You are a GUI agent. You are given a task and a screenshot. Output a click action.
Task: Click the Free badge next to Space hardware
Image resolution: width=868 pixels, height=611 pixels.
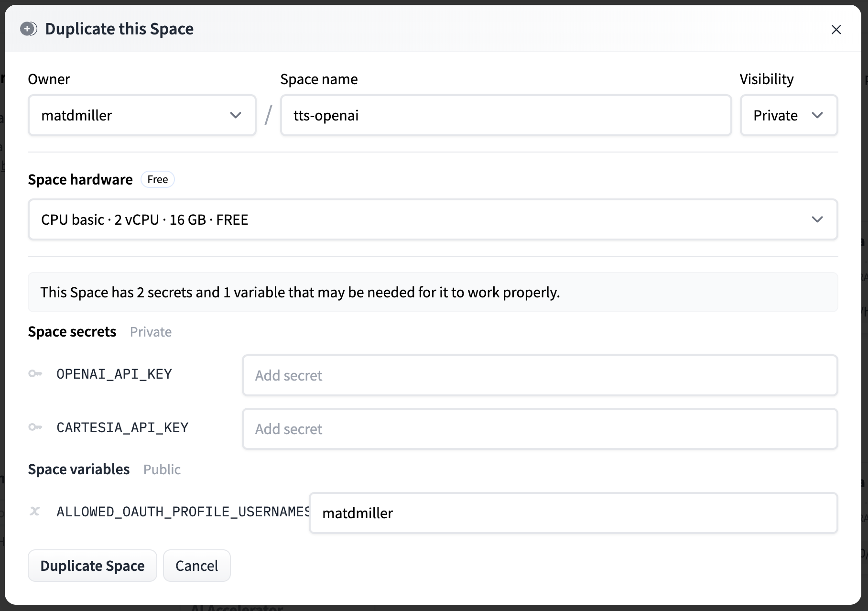click(158, 179)
